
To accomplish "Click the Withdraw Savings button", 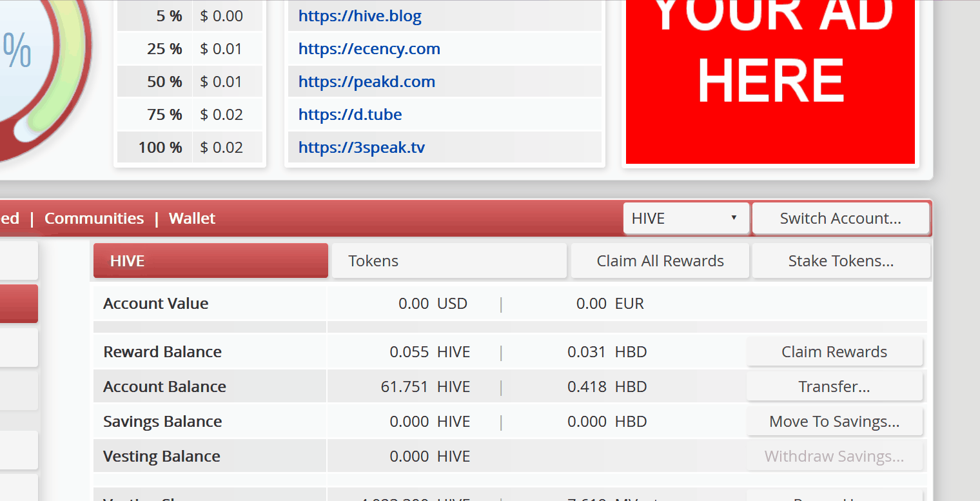I will pos(835,457).
